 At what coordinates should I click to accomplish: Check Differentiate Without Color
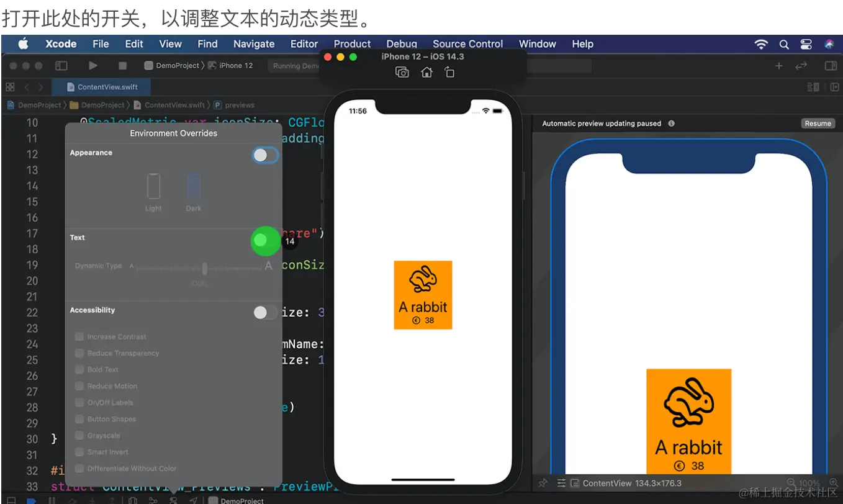point(79,469)
